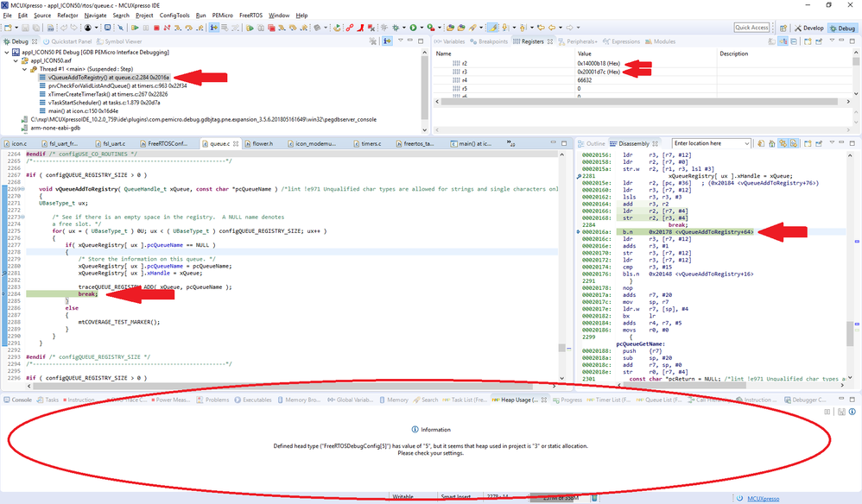Click the Back navigation arrow icon
Screen dimensions: 862x504
pos(552,28)
